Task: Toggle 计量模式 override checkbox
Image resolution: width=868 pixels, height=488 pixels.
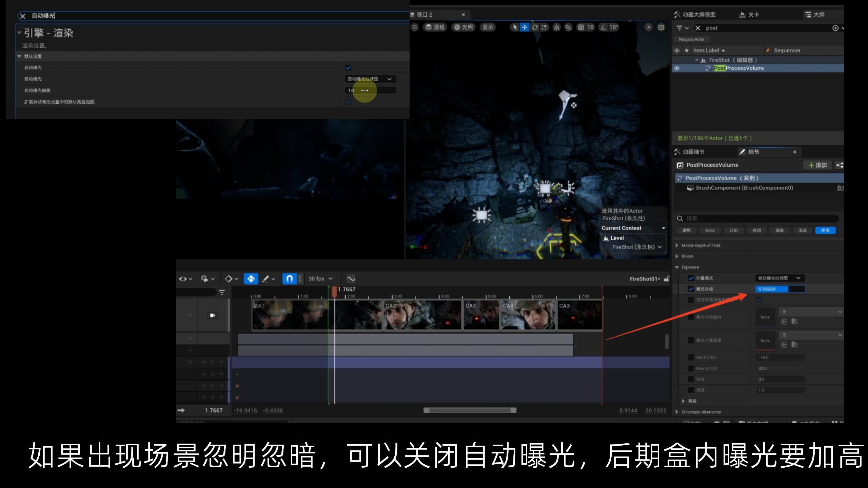Action: [x=691, y=278]
